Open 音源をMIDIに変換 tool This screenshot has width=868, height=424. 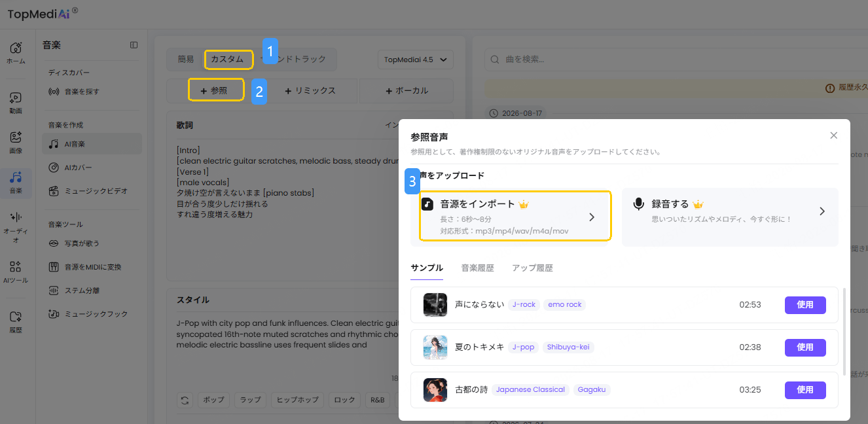[92, 267]
